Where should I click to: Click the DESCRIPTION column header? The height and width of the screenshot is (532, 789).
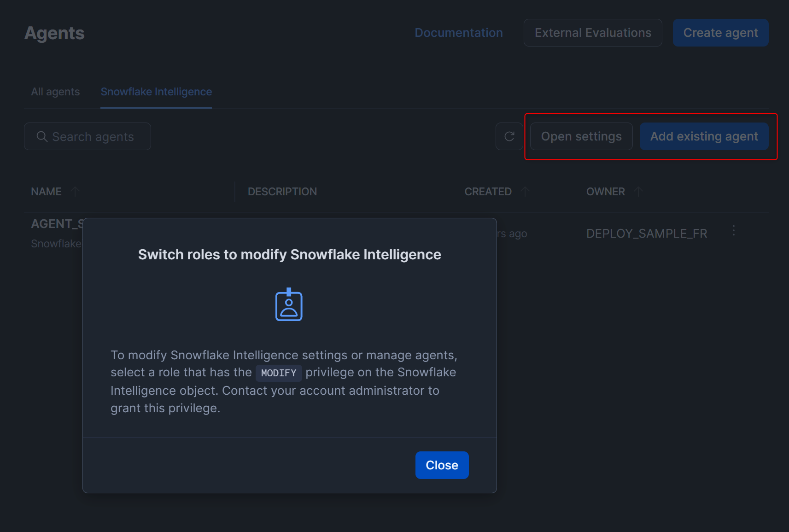[x=282, y=192]
